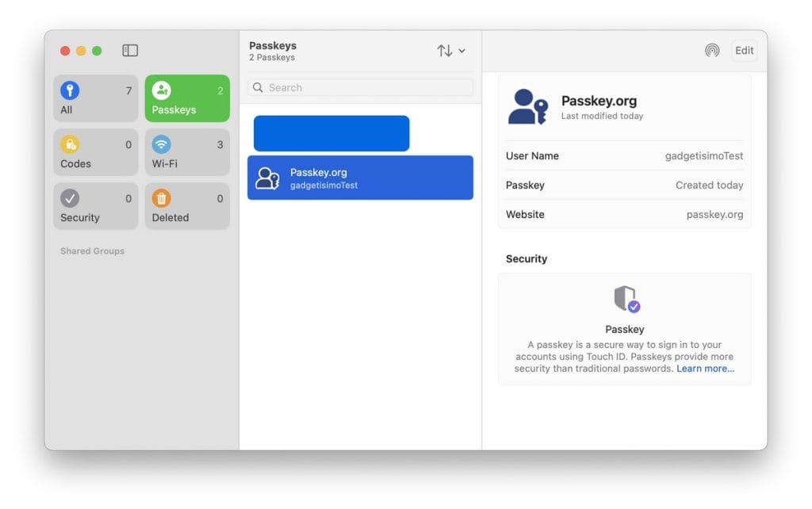Viewport: 812px width, 509px height.
Task: Click the blue key All icon
Action: 70,90
